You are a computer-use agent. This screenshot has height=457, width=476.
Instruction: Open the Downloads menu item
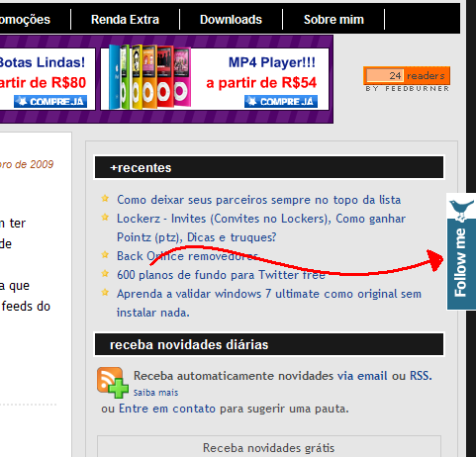tap(231, 20)
